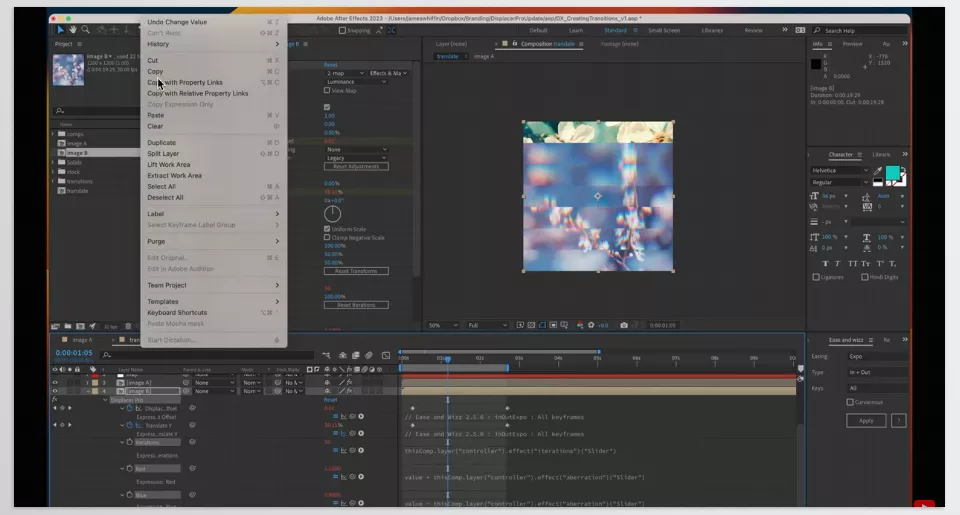Select the Hand tool
The image size is (960, 515).
coord(72,30)
